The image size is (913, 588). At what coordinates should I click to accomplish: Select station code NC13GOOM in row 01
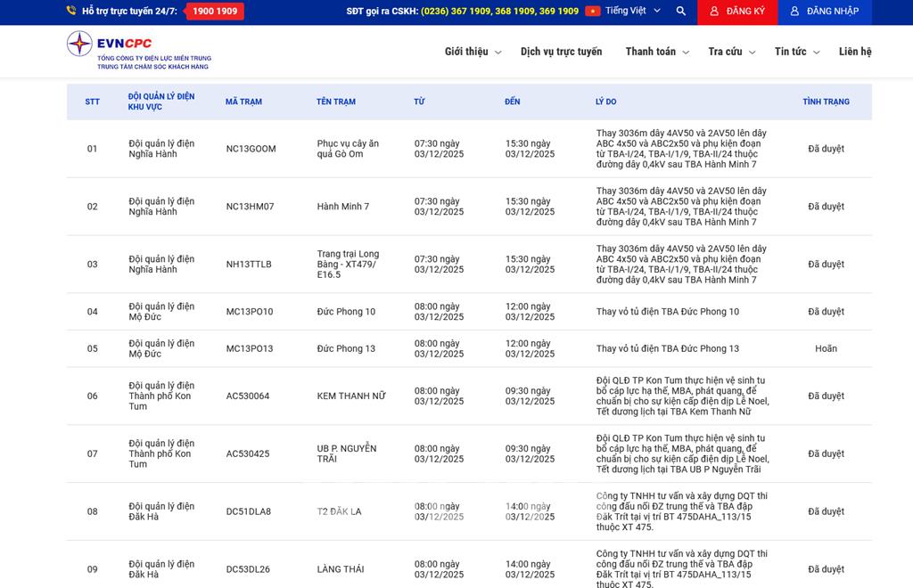pos(251,149)
